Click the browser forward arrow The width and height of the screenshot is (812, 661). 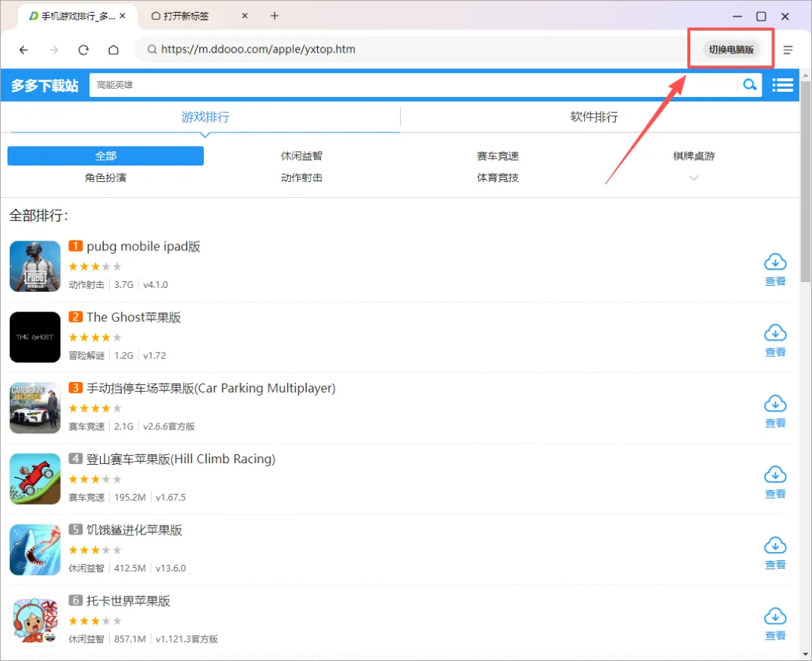pyautogui.click(x=54, y=50)
